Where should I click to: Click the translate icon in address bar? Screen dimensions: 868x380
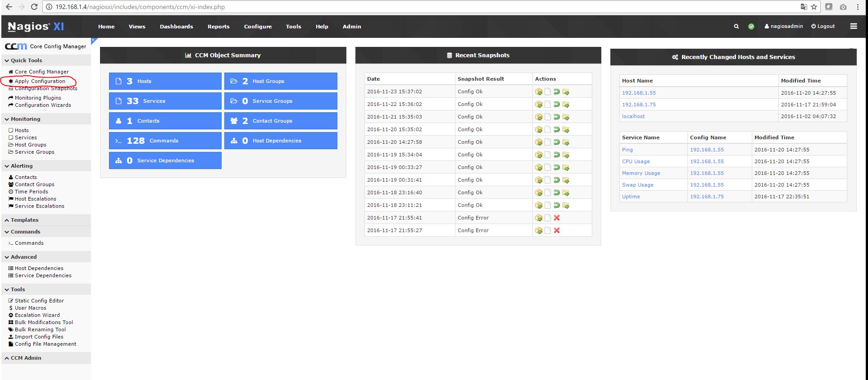[804, 7]
